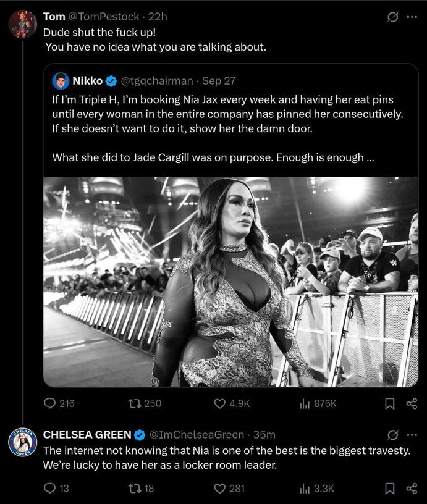
Task: Open the Nia Jax black-and-white photo
Action: (230, 282)
